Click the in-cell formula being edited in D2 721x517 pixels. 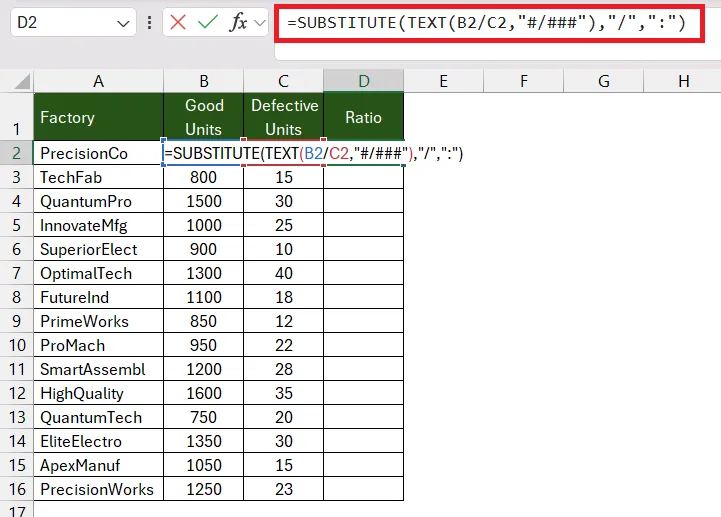(x=314, y=153)
